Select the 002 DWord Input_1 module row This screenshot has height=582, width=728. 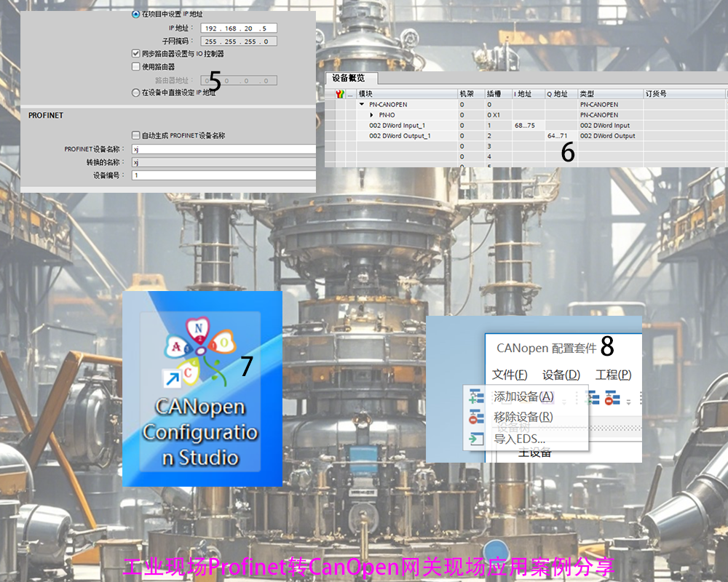click(397, 125)
